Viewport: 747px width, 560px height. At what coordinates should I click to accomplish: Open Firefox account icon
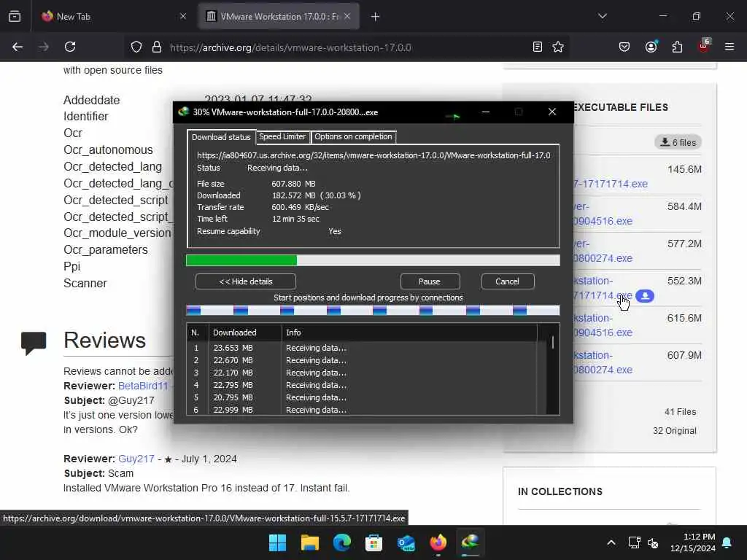click(651, 47)
